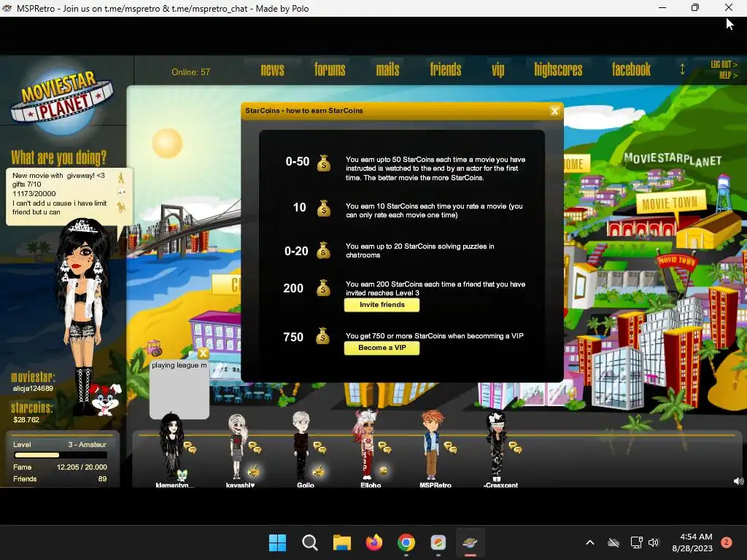Close the StarCoins how-to-earn dialog
Viewport: 747px width, 560px height.
point(554,111)
